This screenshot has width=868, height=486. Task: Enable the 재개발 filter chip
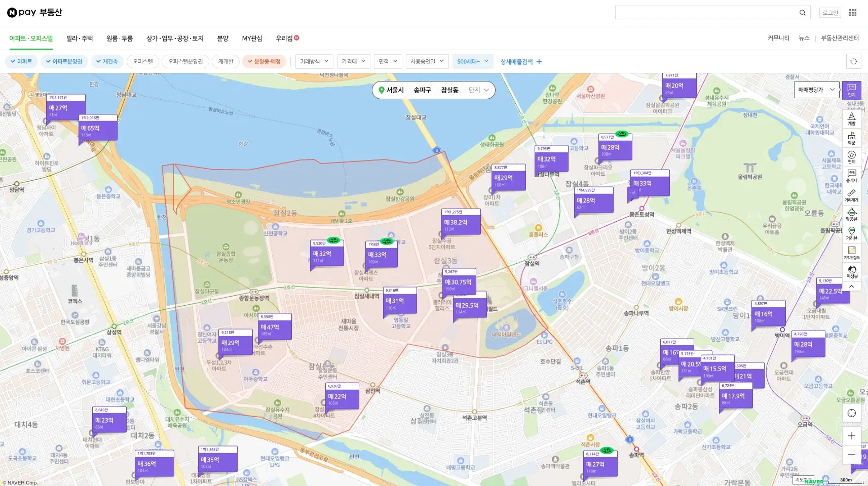(x=225, y=61)
